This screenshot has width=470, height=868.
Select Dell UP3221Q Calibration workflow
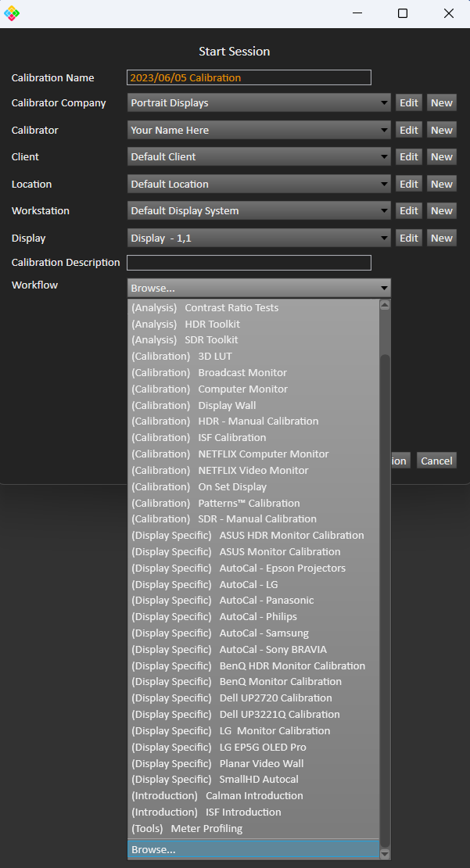[x=253, y=714]
